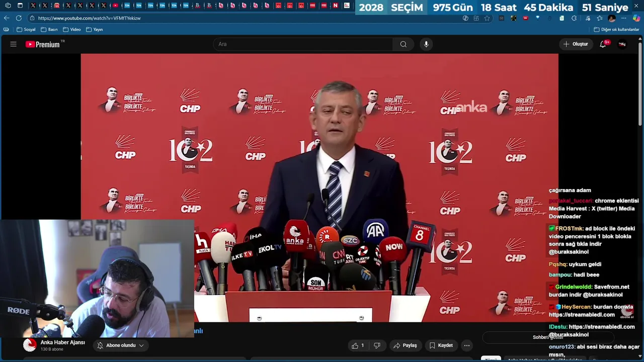Switch to the YouTube play-icon tab
644x362 pixels.
[115, 6]
